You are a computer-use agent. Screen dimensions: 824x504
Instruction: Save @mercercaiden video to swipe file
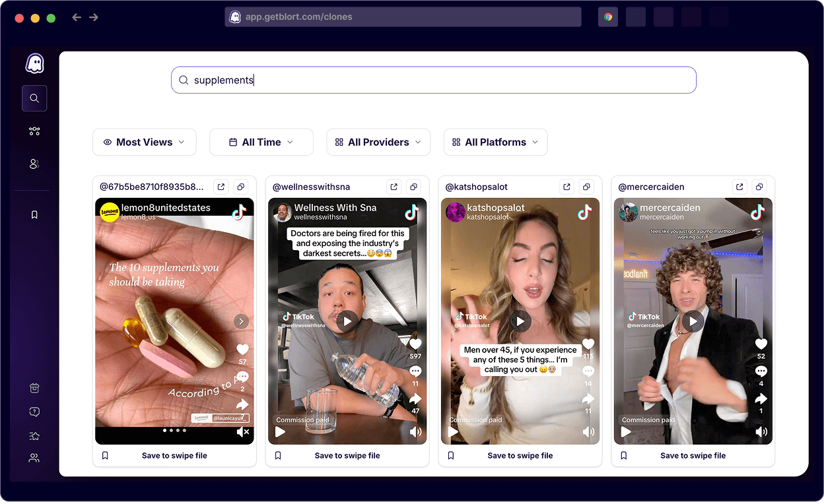[693, 455]
